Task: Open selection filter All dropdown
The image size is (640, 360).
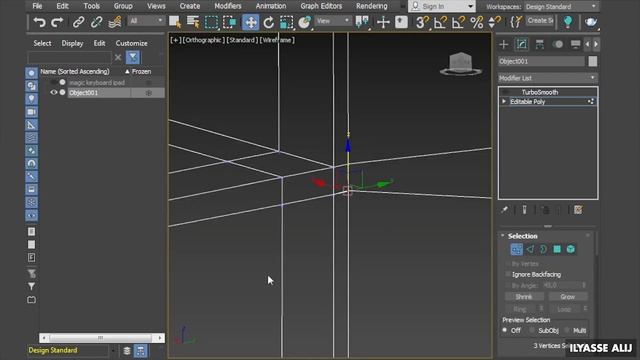Action: click(146, 21)
